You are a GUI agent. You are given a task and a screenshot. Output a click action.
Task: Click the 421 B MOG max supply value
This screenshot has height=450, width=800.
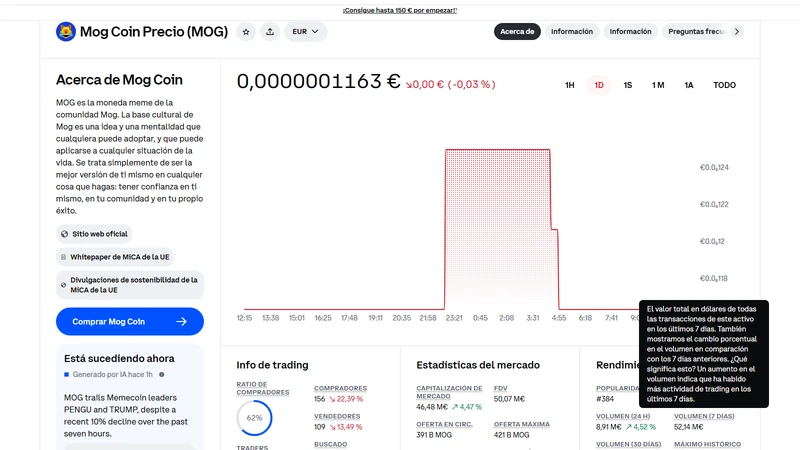pyautogui.click(x=511, y=435)
